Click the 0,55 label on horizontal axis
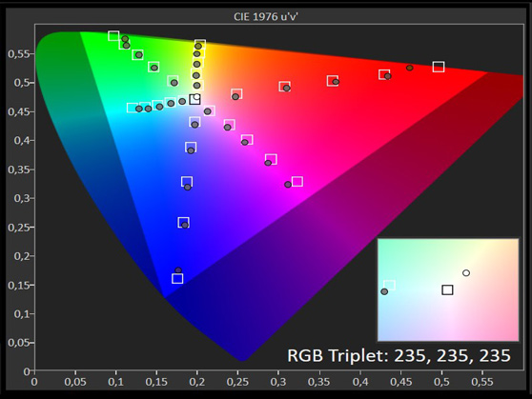The image size is (532, 399). pos(482,382)
